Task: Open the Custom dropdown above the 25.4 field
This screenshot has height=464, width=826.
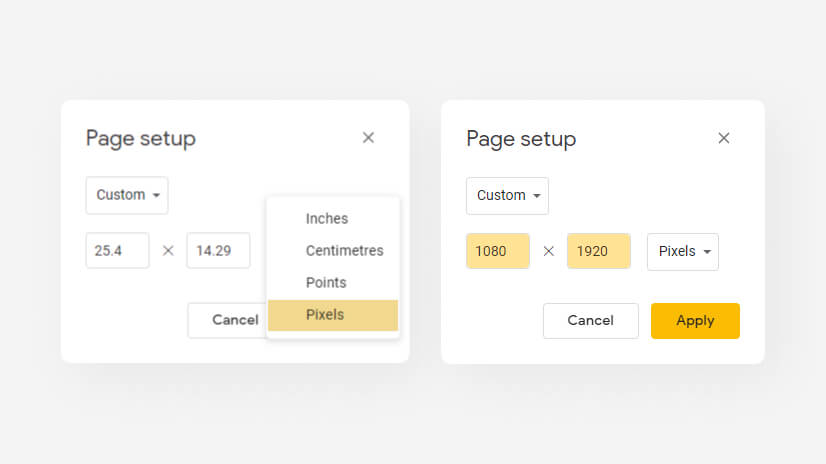Action: 127,195
